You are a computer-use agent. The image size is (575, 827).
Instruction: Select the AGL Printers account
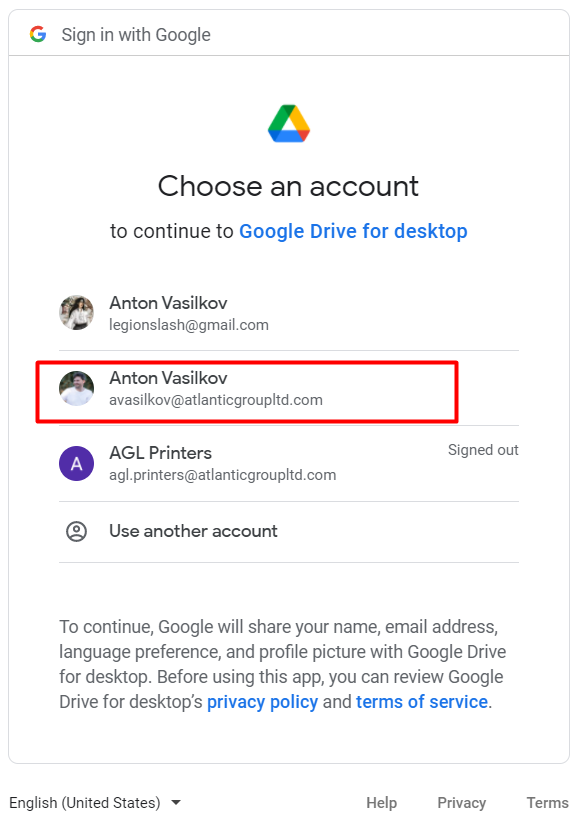click(289, 464)
